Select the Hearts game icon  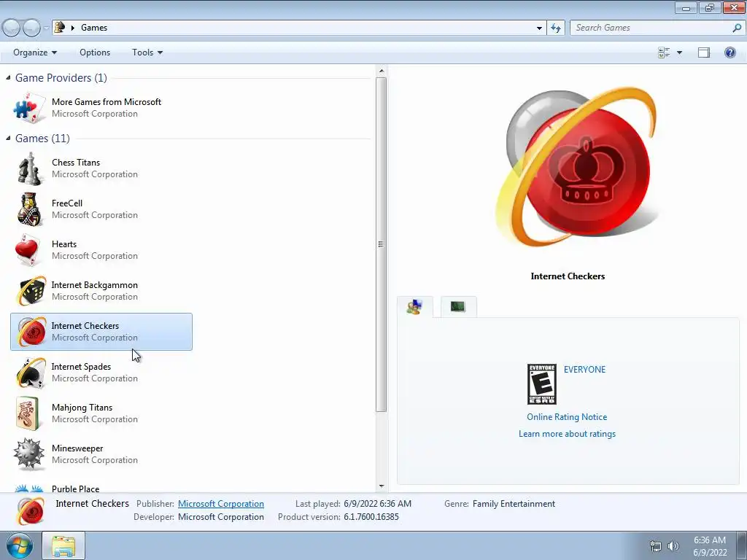coord(27,250)
